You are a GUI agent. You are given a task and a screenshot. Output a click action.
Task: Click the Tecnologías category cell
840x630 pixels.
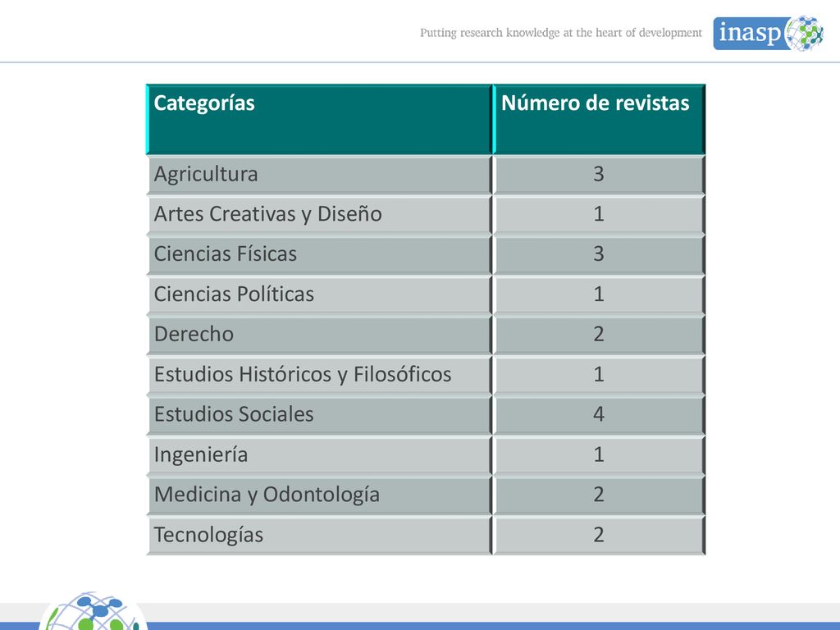[x=319, y=535]
